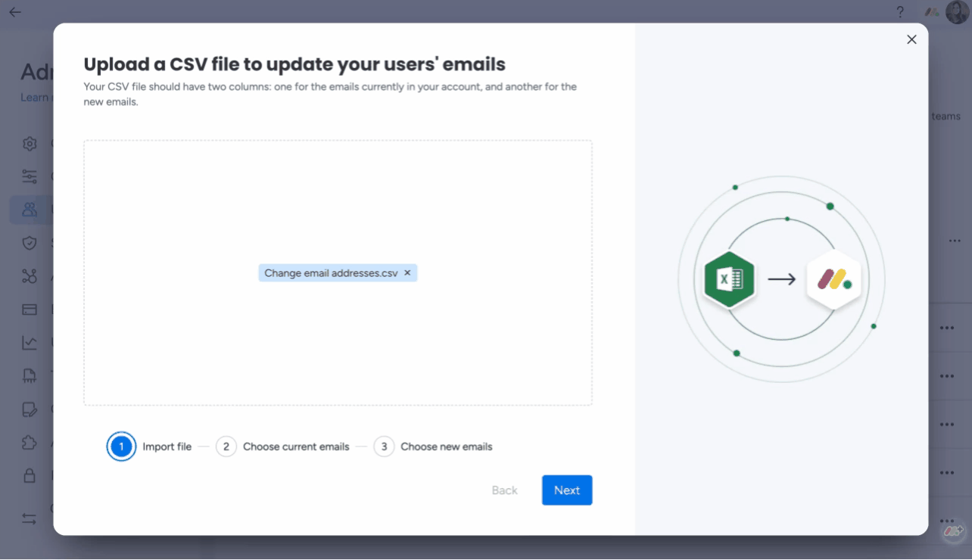
Task: Click the CSV two-columns description text
Action: point(330,94)
